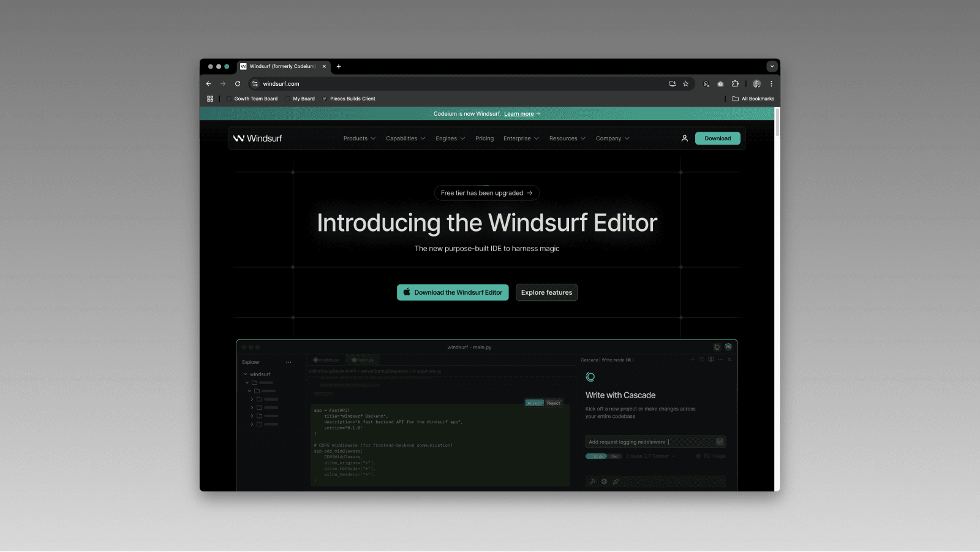Open the apps grid in bookmarks bar

[x=210, y=99]
